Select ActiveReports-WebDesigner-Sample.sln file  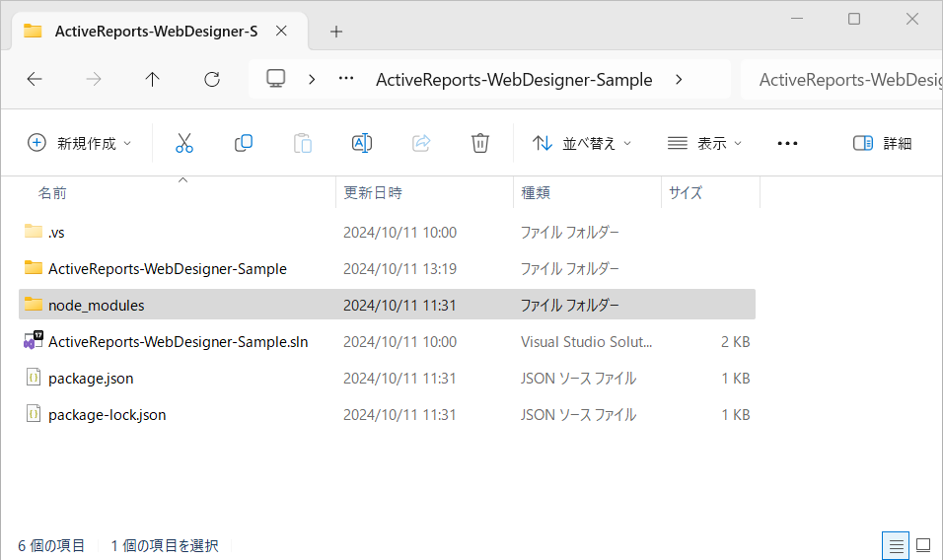point(387,342)
